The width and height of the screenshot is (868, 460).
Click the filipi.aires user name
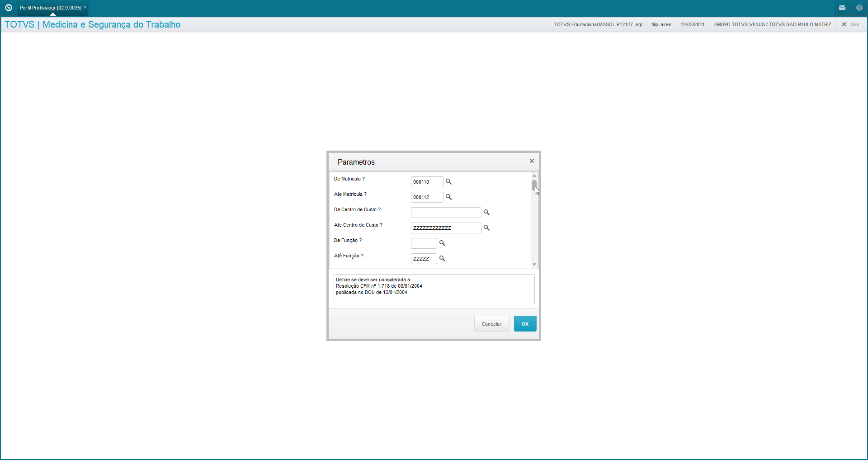(x=661, y=24)
